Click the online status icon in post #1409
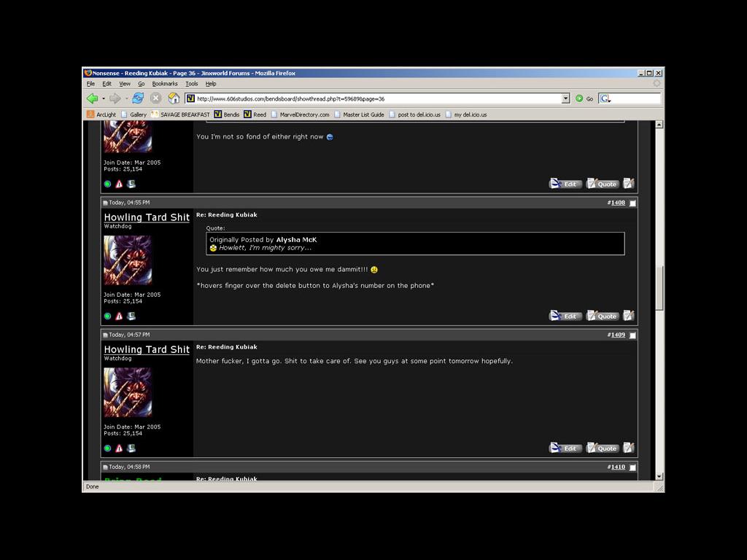 coord(107,448)
